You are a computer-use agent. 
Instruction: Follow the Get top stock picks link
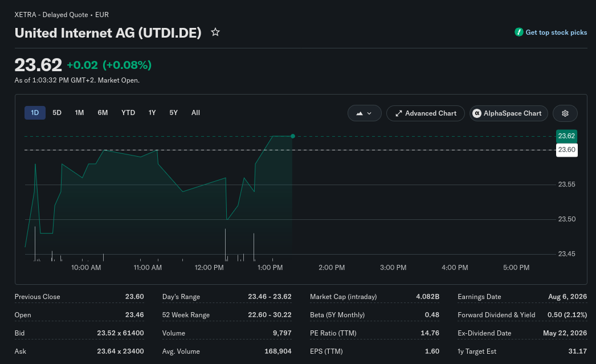[556, 32]
